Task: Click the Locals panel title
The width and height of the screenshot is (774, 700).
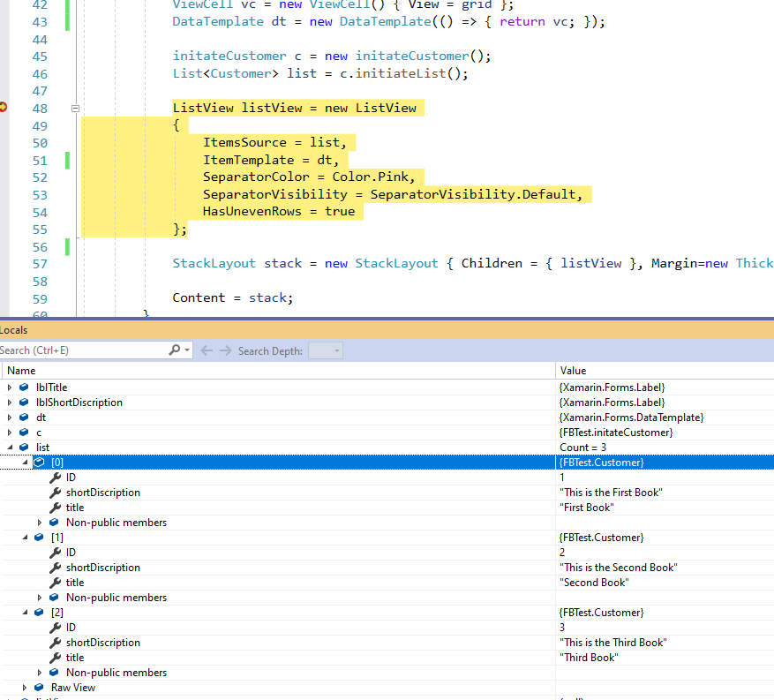Action: pyautogui.click(x=14, y=330)
